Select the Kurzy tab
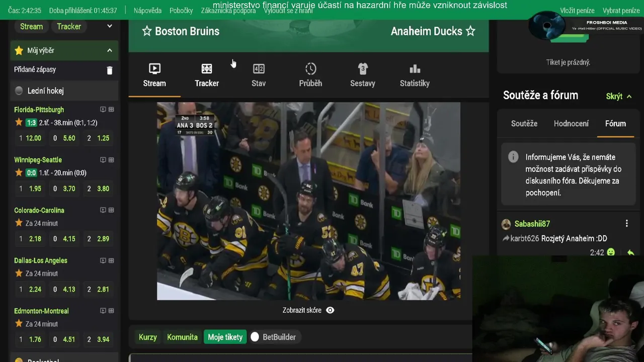Viewport: 644px width, 362px height. [x=148, y=337]
